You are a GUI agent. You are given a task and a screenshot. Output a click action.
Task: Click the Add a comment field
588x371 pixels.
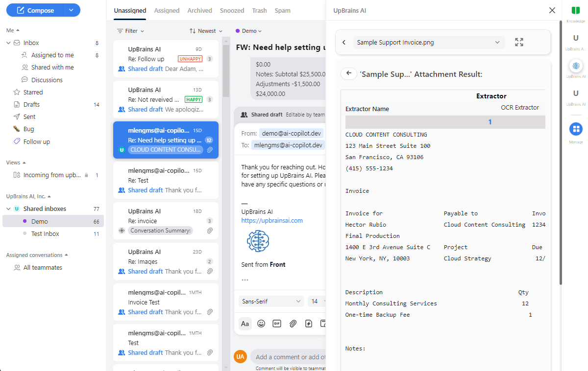(x=288, y=357)
